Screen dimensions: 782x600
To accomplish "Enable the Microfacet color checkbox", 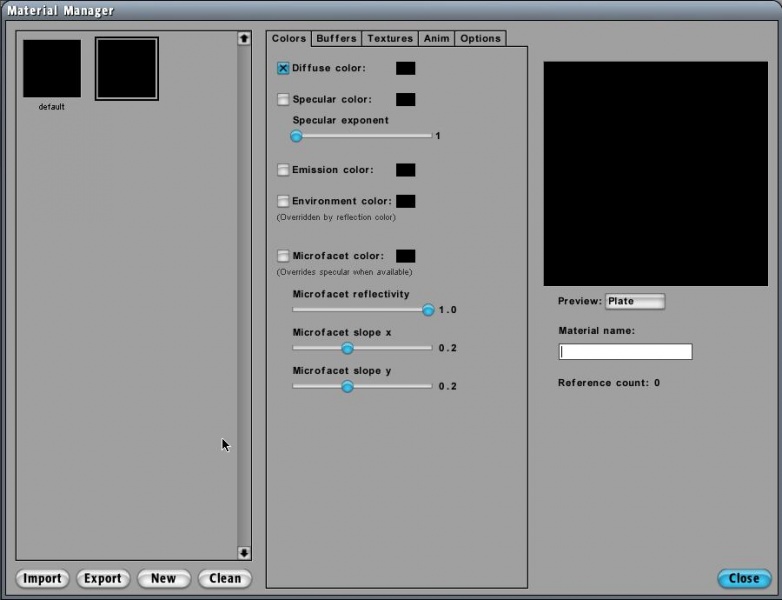I will (x=283, y=256).
